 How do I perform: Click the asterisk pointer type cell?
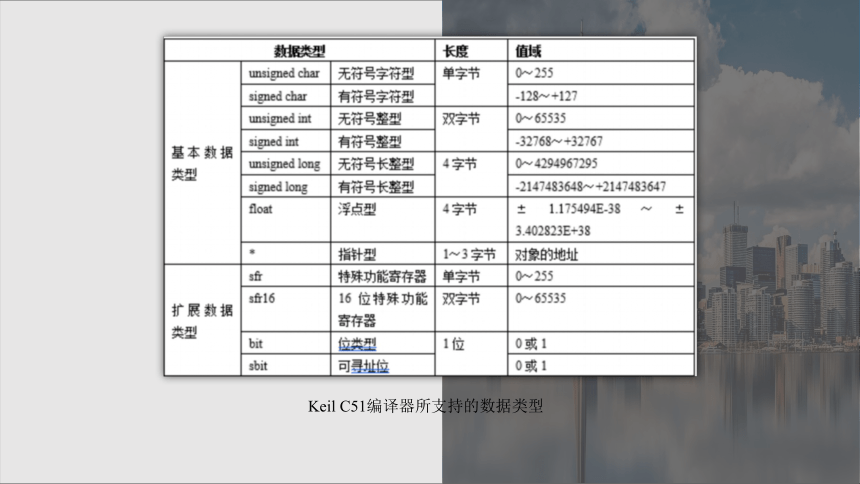[x=286, y=254]
